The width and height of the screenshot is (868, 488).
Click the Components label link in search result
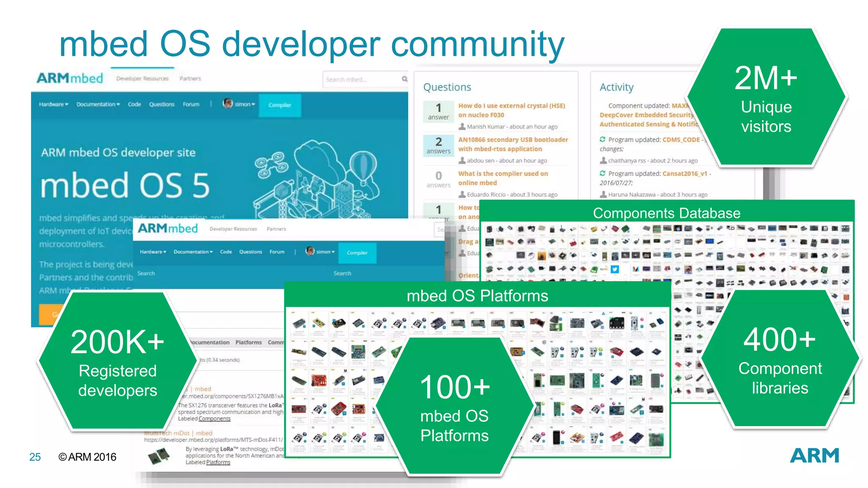(214, 419)
